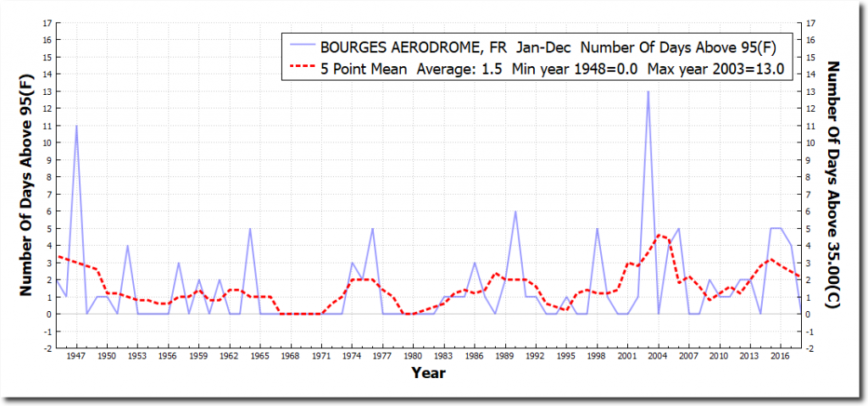Click the -2 label on right y-axis
868x406 pixels.
tap(812, 348)
